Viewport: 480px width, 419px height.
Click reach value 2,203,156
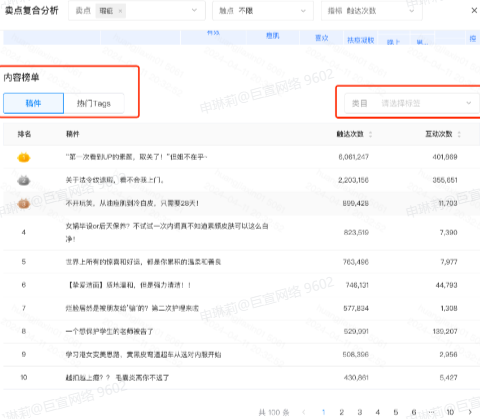coord(354,180)
